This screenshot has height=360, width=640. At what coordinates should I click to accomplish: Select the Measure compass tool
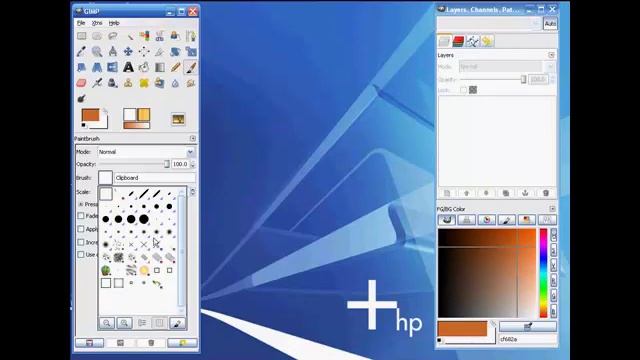[x=113, y=51]
